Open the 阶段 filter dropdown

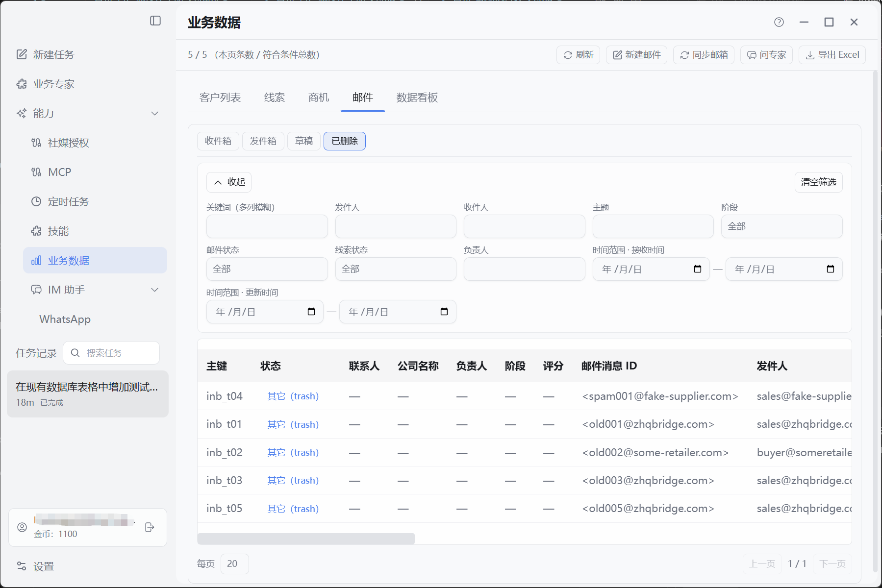coord(781,226)
